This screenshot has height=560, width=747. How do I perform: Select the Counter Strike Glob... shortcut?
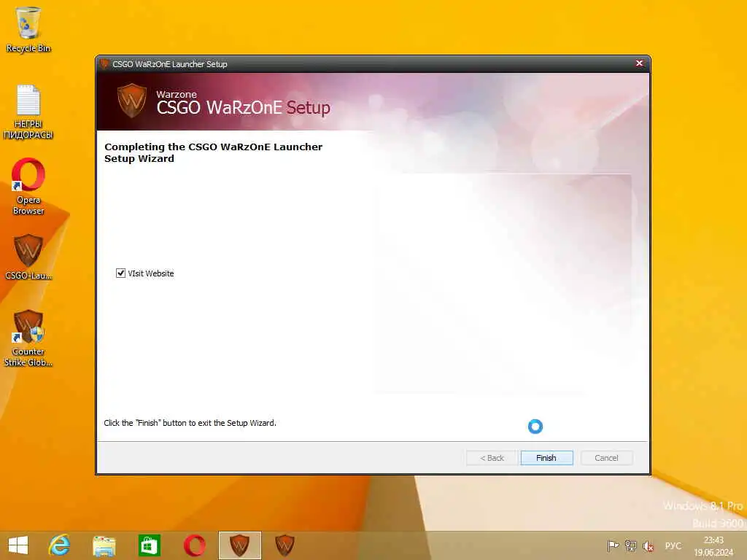[x=28, y=338]
